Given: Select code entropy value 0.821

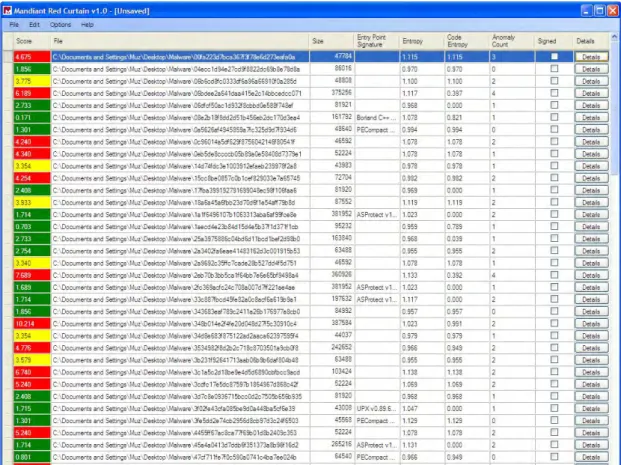Looking at the screenshot, I should pos(455,117).
